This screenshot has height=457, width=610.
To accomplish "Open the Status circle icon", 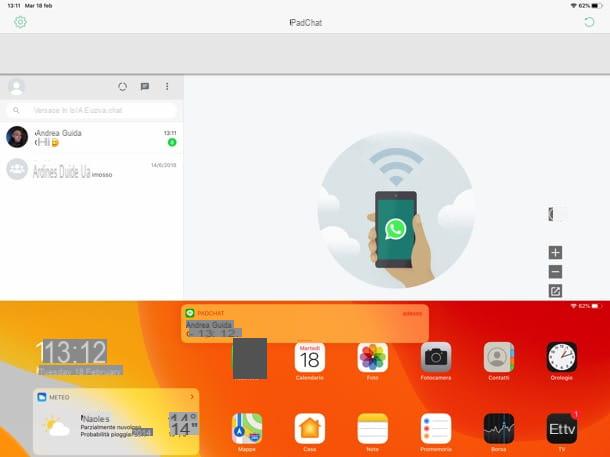I will pyautogui.click(x=123, y=86).
